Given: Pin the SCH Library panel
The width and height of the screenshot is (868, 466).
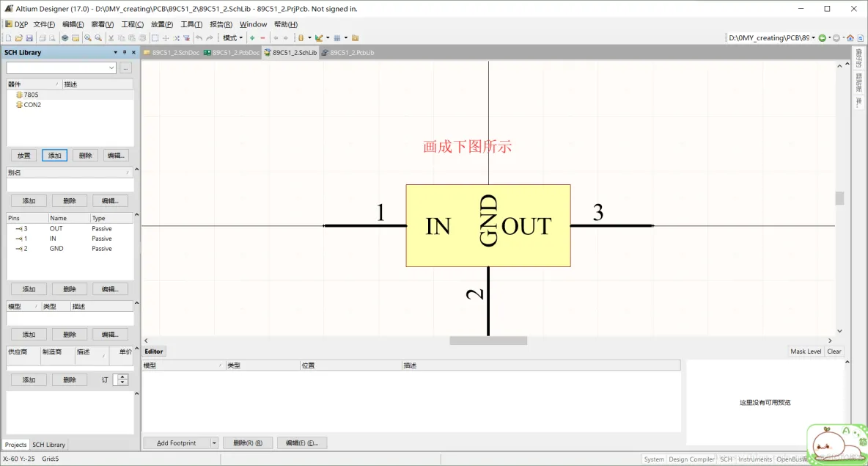Looking at the screenshot, I should 125,53.
